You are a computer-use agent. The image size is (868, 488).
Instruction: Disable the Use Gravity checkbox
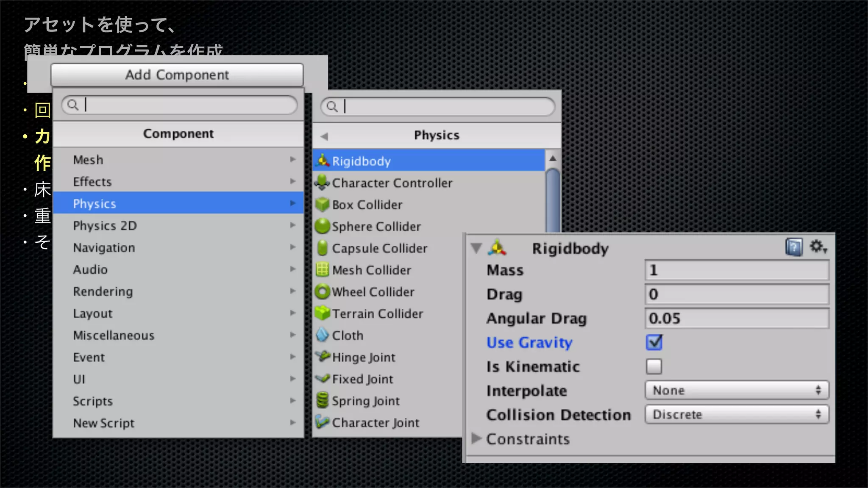654,342
